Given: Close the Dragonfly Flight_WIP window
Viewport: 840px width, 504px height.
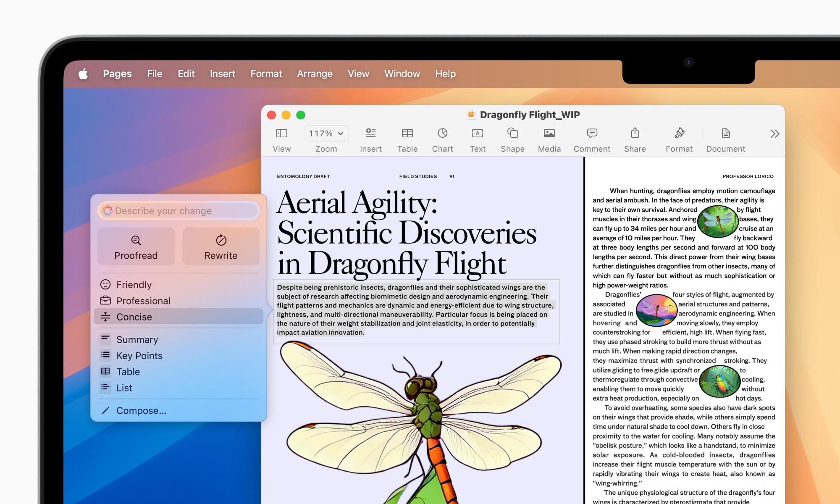Looking at the screenshot, I should click(272, 115).
